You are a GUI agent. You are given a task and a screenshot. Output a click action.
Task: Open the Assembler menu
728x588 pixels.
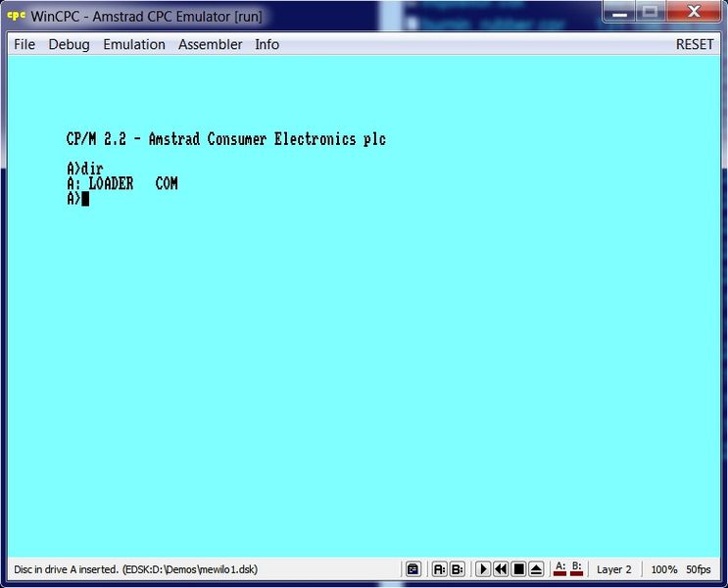coord(211,44)
